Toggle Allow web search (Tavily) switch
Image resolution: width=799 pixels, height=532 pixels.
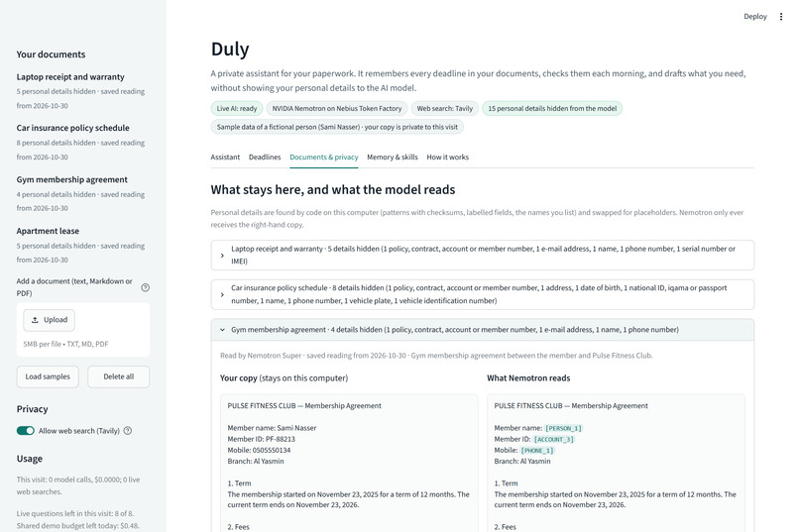coord(26,431)
